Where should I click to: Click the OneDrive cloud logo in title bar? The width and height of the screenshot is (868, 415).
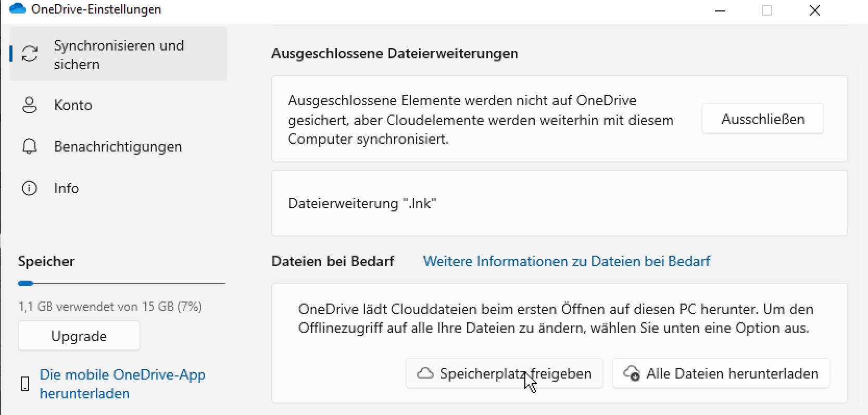point(18,9)
